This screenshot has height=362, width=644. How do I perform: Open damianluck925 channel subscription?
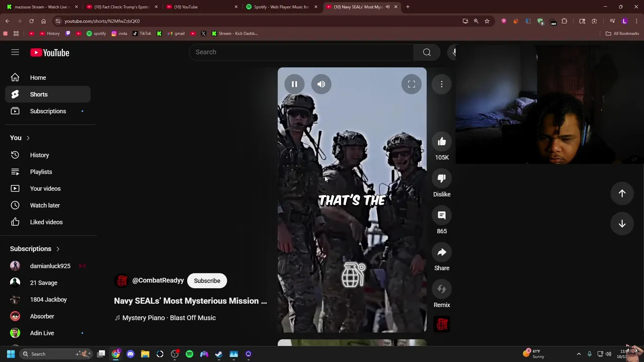tap(48, 265)
